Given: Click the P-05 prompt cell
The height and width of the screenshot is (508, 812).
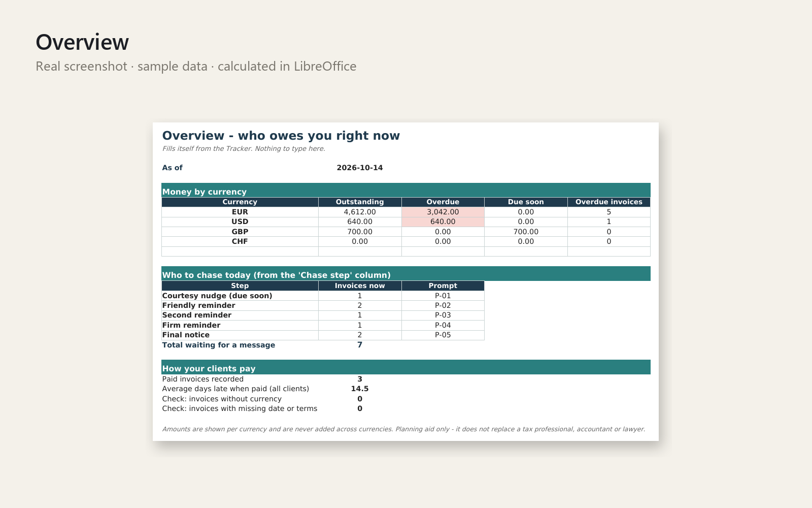Looking at the screenshot, I should (x=443, y=335).
